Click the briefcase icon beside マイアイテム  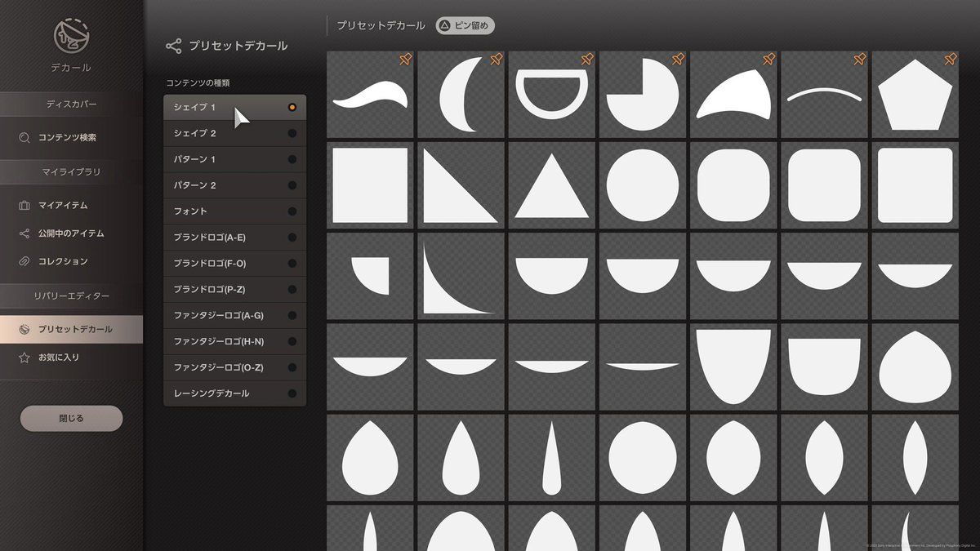(x=24, y=206)
